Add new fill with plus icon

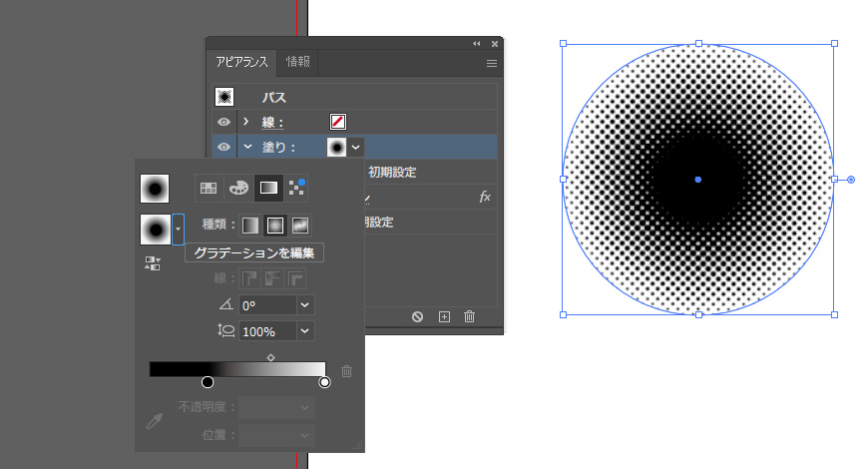[444, 316]
